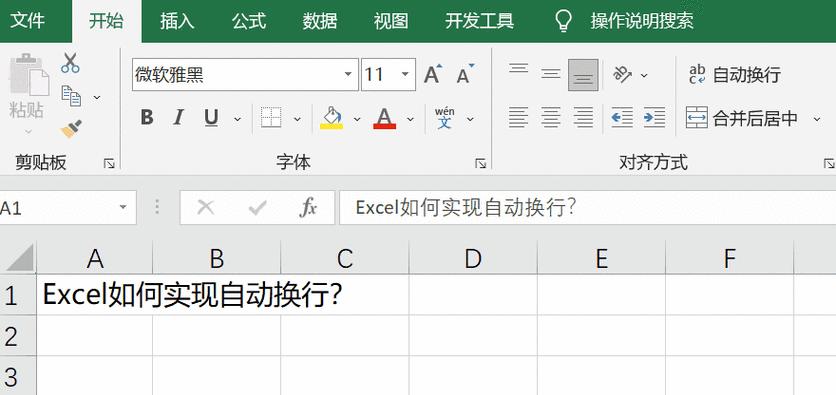Expand paste options arrow below 粘贴

28,132
